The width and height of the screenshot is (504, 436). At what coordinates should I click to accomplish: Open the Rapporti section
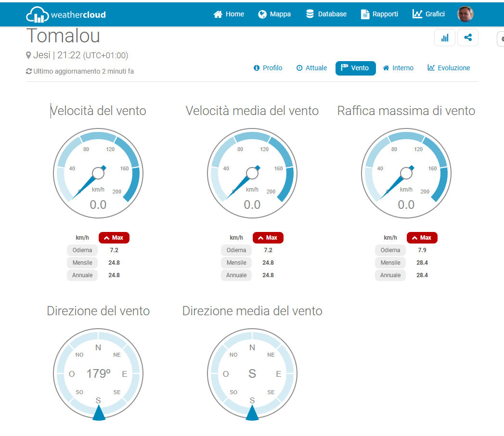tap(379, 14)
